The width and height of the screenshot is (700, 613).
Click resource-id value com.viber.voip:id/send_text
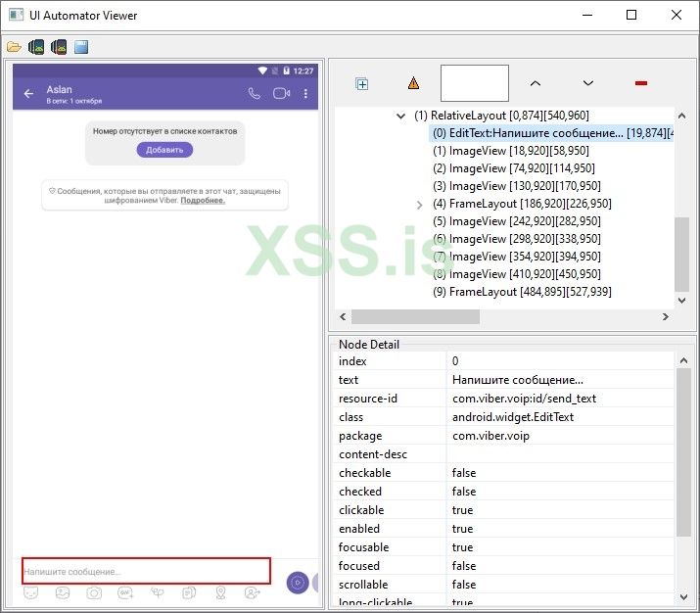pyautogui.click(x=524, y=399)
